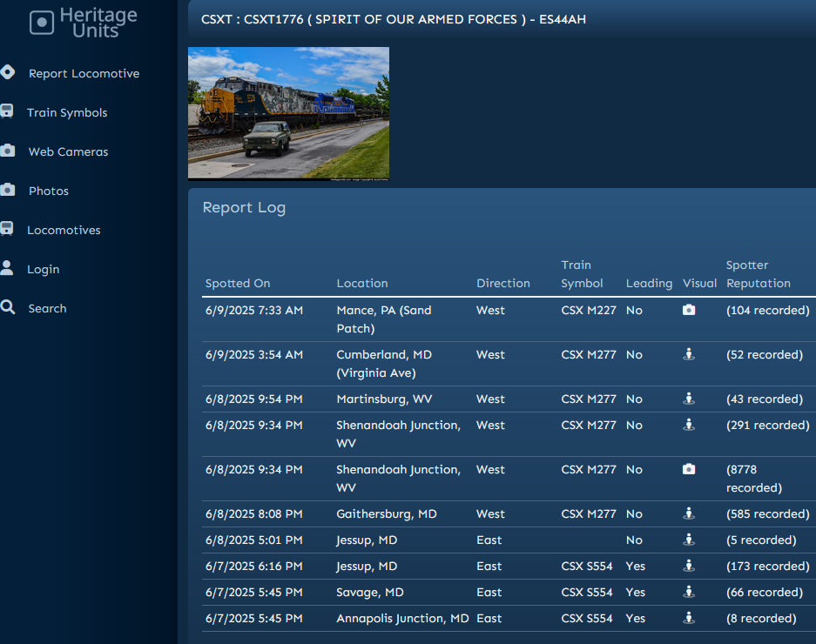Click visual icon in Savage, MD row
This screenshot has height=644, width=816.
click(689, 592)
